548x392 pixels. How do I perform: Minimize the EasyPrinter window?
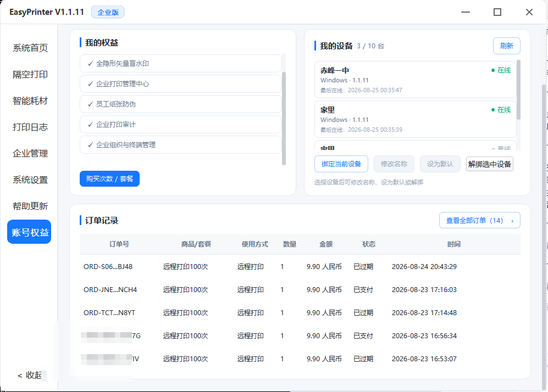[466, 12]
